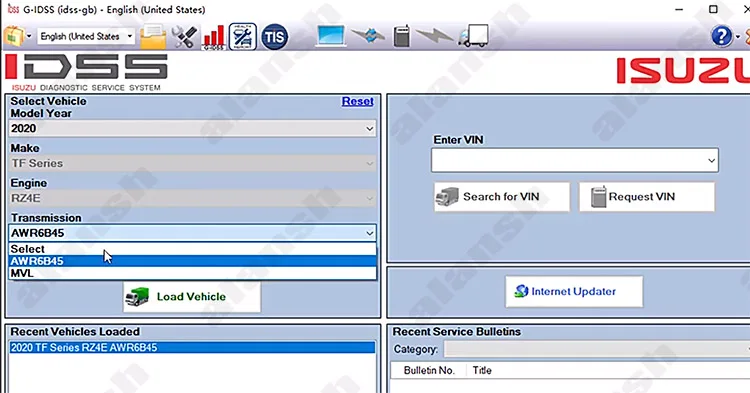Expand the arrow beside the Help icon

tap(737, 37)
